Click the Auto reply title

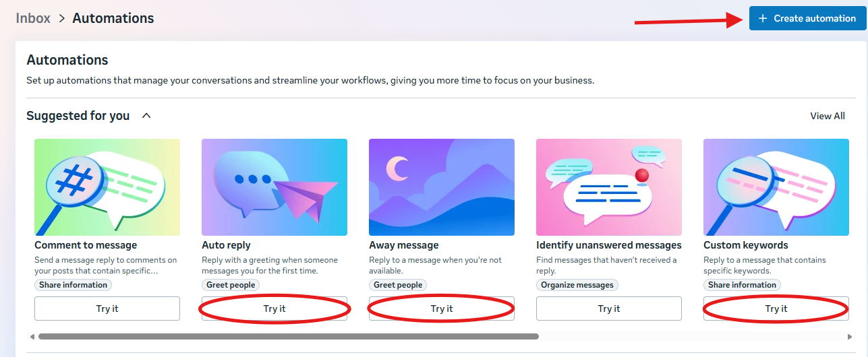[226, 245]
